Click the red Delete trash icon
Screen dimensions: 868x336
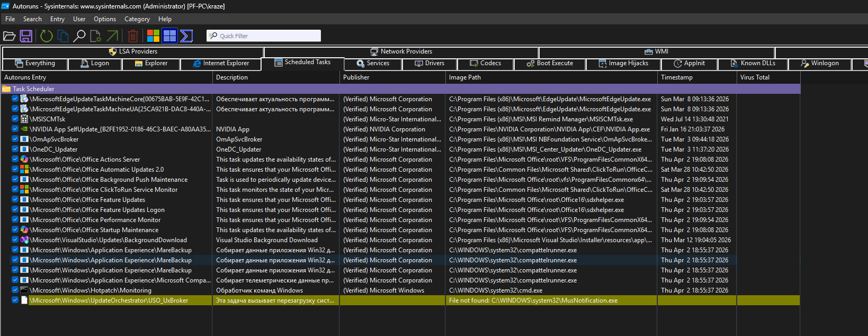click(133, 36)
